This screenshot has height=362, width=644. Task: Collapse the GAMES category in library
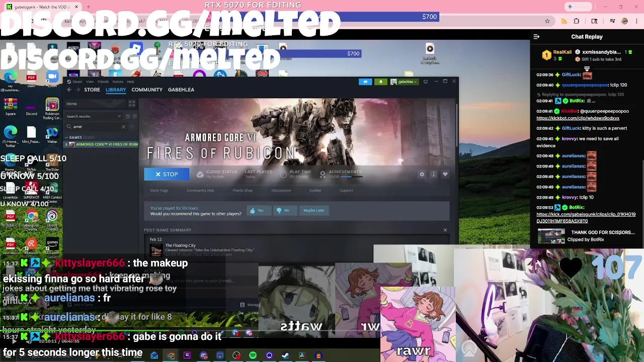tap(67, 137)
